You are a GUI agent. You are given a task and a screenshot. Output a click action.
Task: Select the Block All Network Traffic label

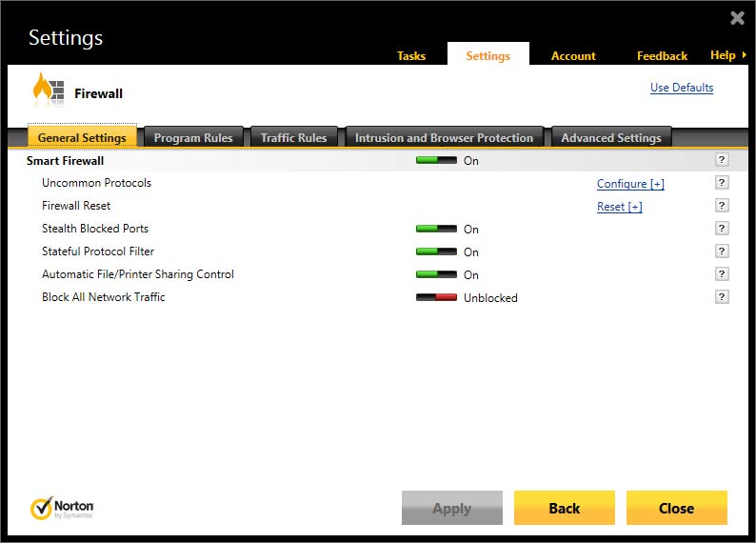pyautogui.click(x=103, y=297)
